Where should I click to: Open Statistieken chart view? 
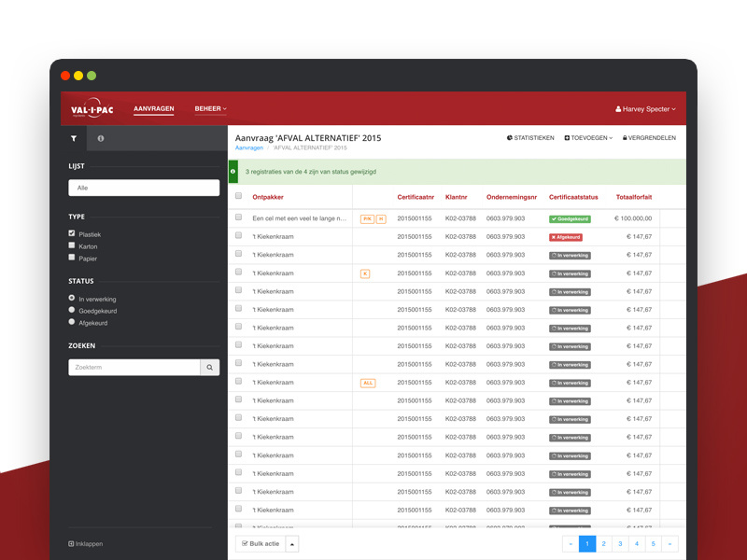click(529, 138)
